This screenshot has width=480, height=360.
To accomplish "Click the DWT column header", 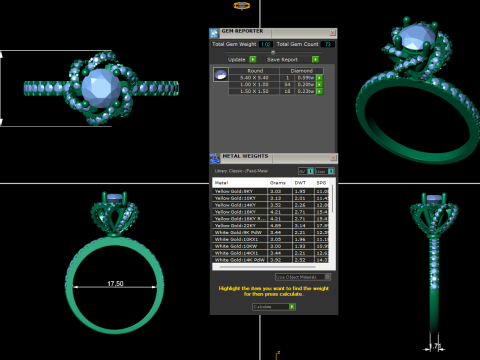I will click(302, 183).
